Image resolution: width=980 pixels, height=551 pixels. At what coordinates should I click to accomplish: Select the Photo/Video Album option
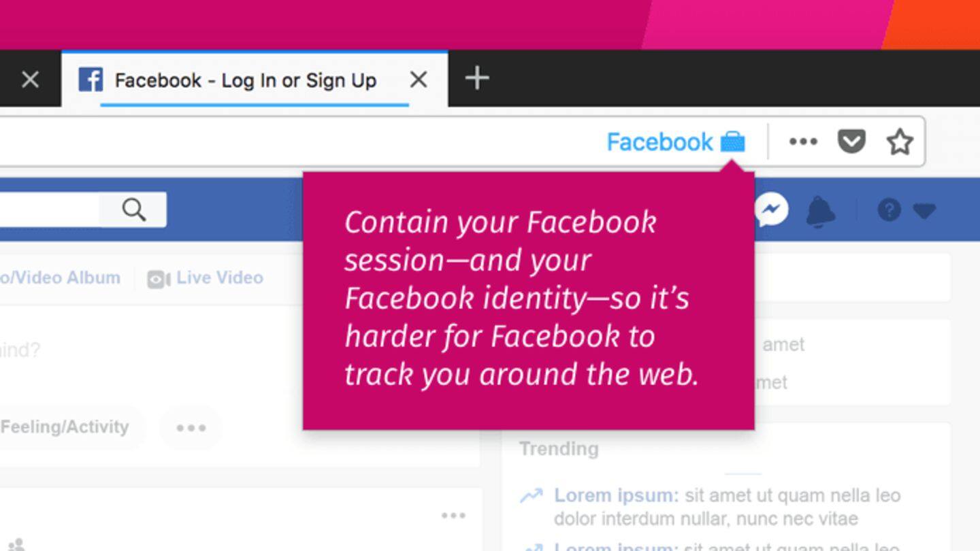pyautogui.click(x=60, y=278)
